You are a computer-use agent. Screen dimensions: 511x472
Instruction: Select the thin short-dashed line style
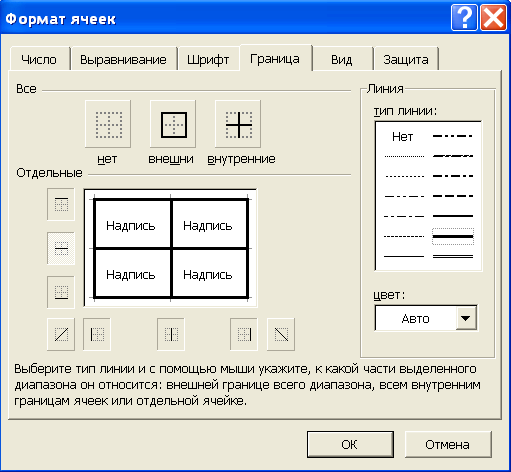(404, 236)
